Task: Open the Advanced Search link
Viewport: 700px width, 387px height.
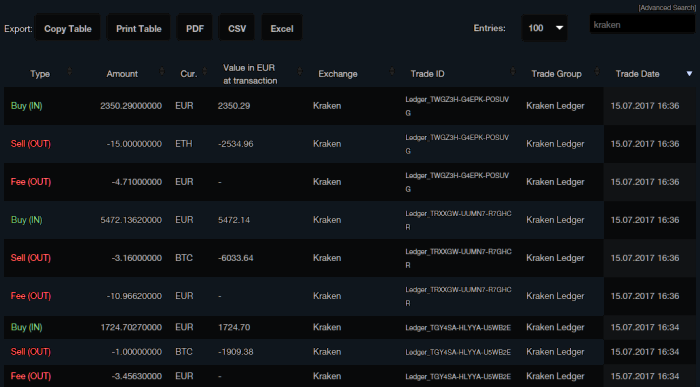Action: pos(667,8)
